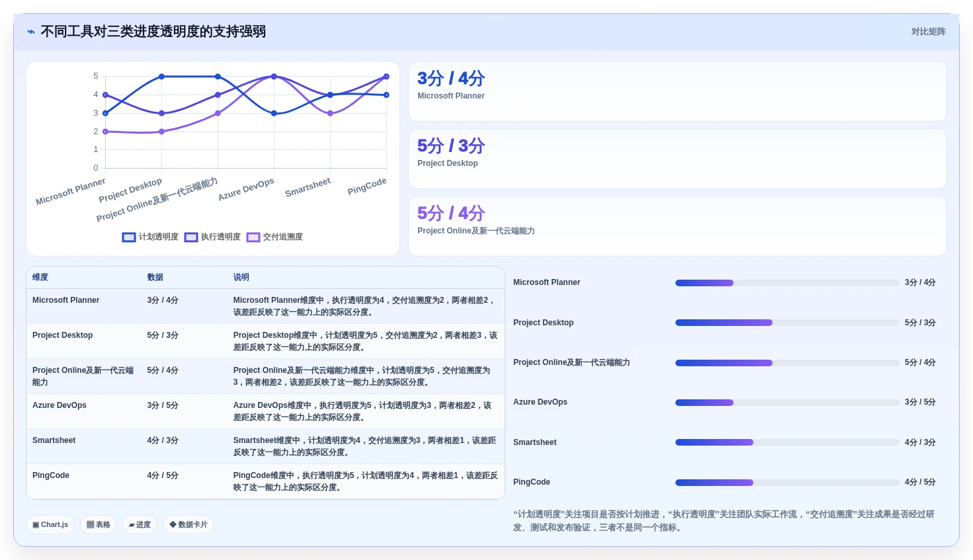Screen dimensions: 973x560
Task: Click the Smartsheet chart axis label
Action: pyautogui.click(x=308, y=187)
